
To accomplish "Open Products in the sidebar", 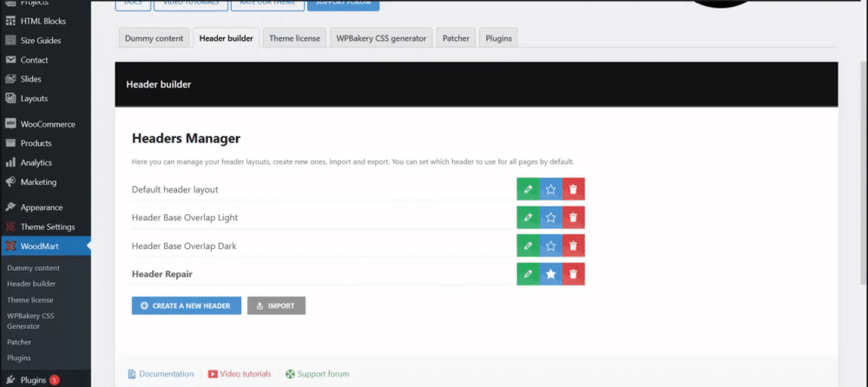I will 45,143.
